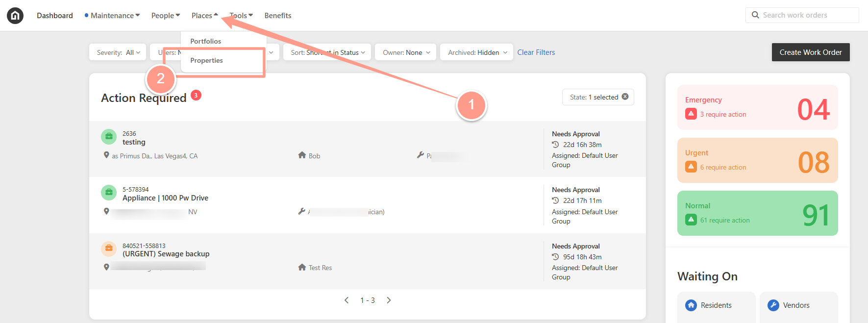Screen dimensions: 868x323
Task: Click the green briefcase icon for 2636
Action: (109, 137)
